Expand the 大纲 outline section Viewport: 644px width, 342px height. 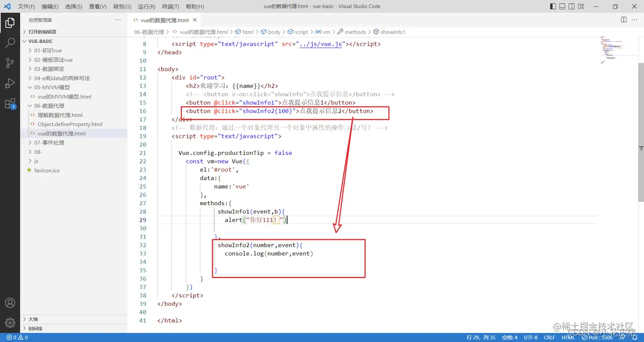tap(73, 319)
